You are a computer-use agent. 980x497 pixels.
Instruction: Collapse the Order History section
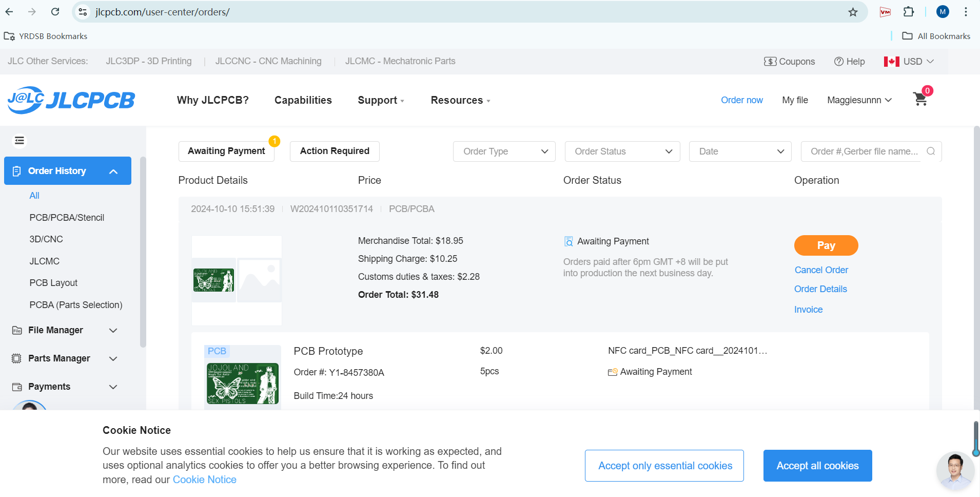tap(68, 171)
